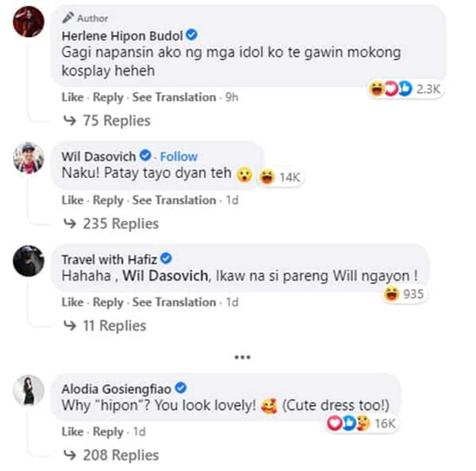The image size is (476, 471).
Task: Click the verified badge beside Alodia Gosiengfiao
Action: [x=180, y=387]
